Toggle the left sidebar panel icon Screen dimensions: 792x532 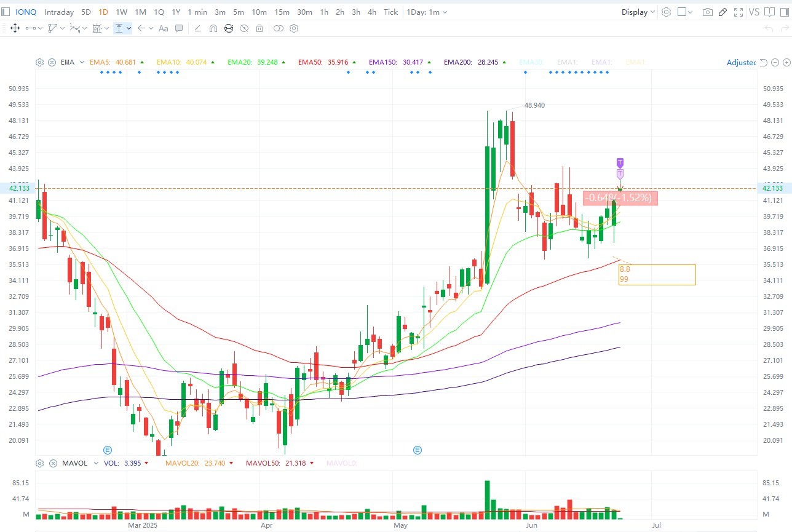pos(6,12)
